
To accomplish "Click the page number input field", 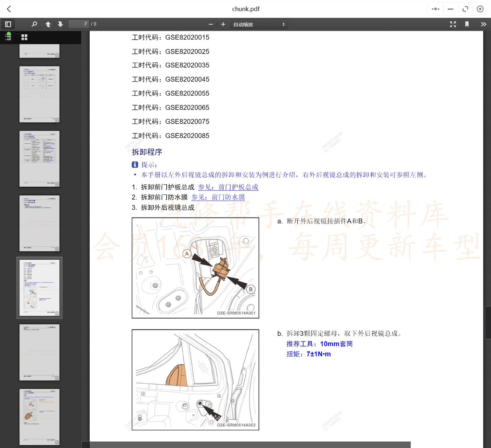I will click(79, 24).
